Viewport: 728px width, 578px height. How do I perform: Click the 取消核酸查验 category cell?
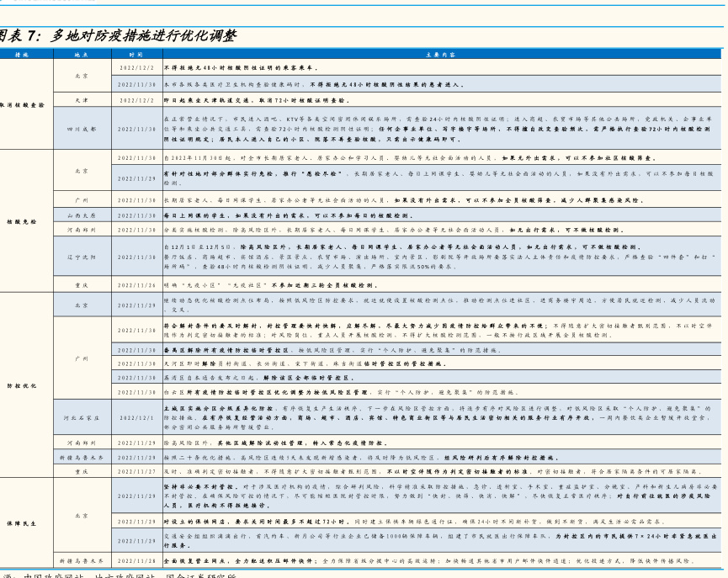coord(27,104)
